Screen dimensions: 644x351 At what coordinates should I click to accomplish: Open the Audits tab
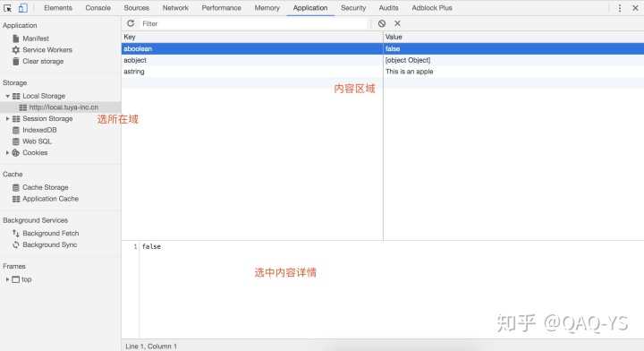pyautogui.click(x=388, y=8)
